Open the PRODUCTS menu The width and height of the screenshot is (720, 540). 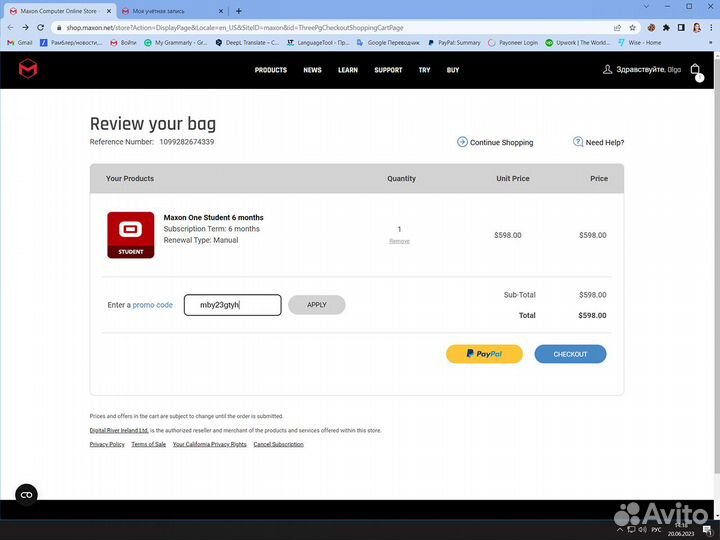pos(270,70)
